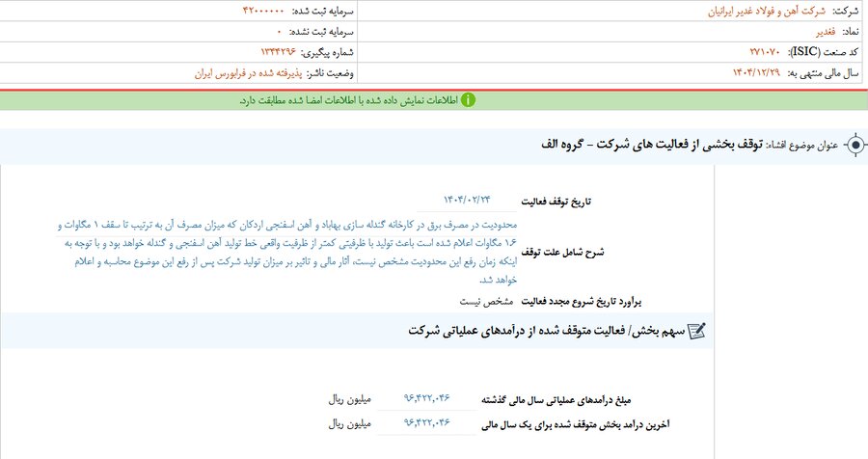Screen dimensions: 868x459
Task: Click the estimated restart value مشخص نیست
Action: click(486, 302)
